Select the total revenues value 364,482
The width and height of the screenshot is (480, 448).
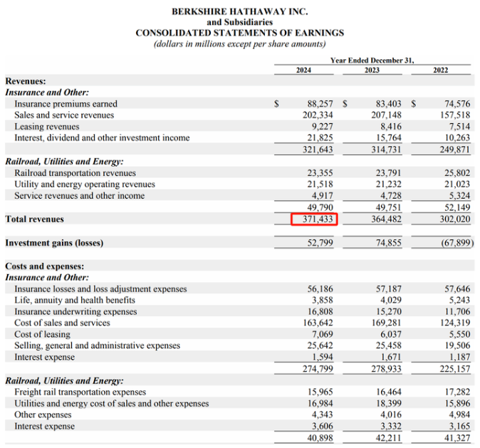pyautogui.click(x=386, y=219)
